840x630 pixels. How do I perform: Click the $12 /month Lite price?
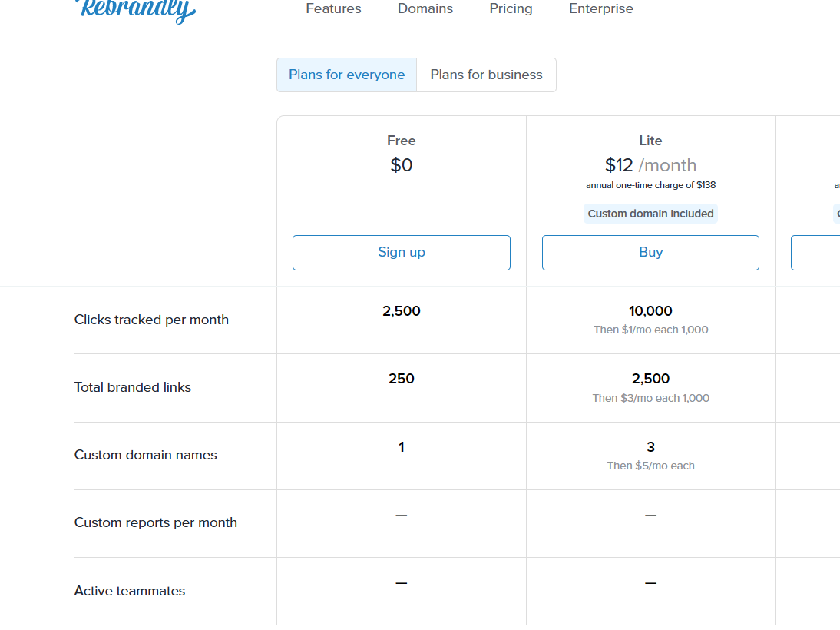650,165
